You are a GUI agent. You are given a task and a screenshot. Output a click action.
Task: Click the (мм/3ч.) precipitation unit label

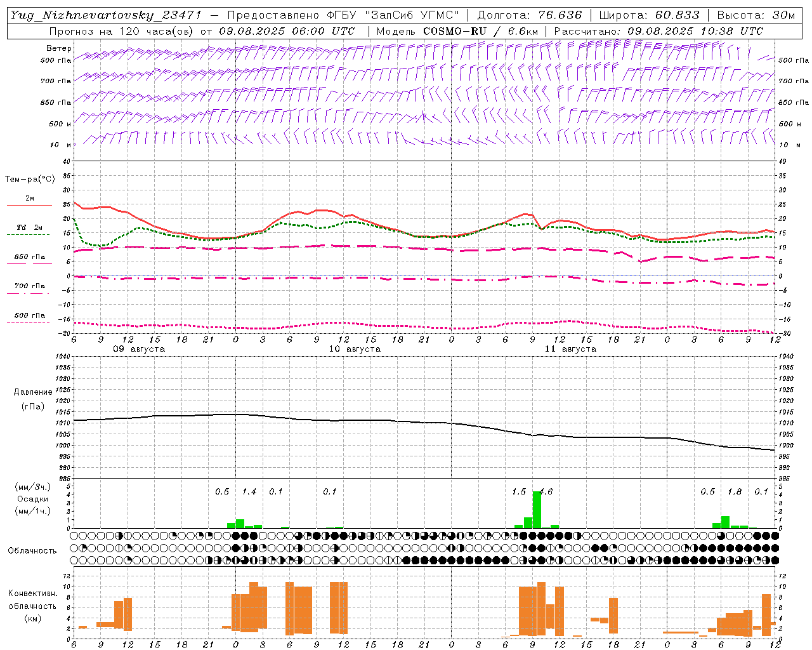(33, 487)
